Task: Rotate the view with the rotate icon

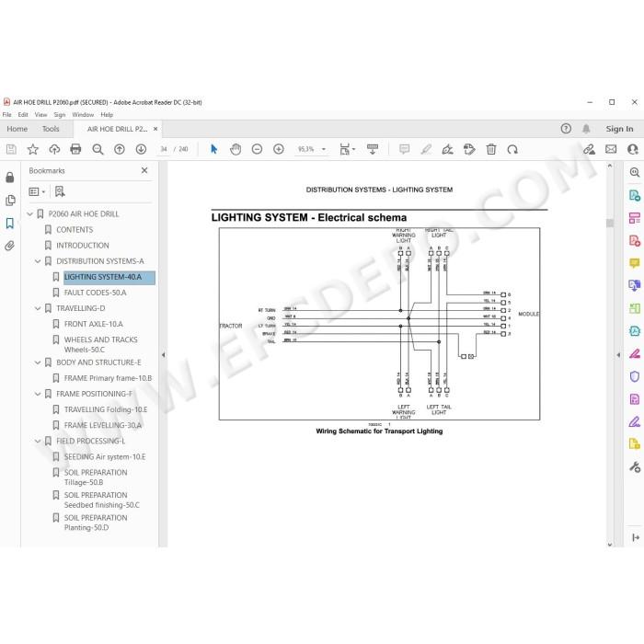Action: pos(512,149)
